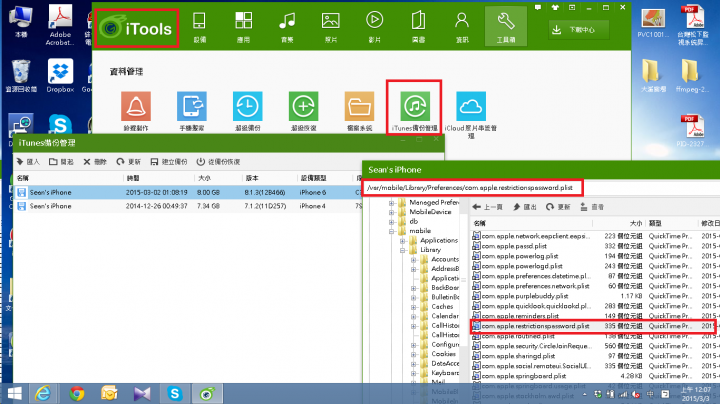Image resolution: width=720 pixels, height=404 pixels.
Task: Open the Music tab with note icon
Action: pos(287,27)
